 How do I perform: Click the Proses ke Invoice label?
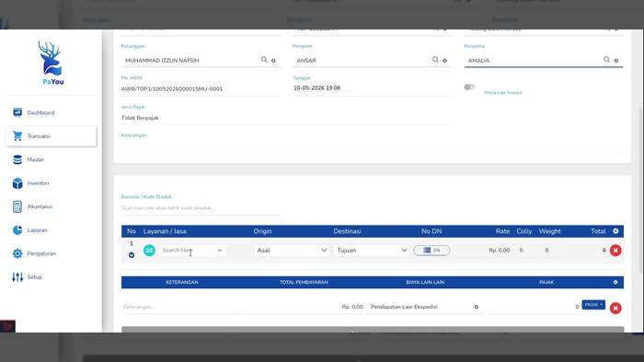tap(503, 92)
